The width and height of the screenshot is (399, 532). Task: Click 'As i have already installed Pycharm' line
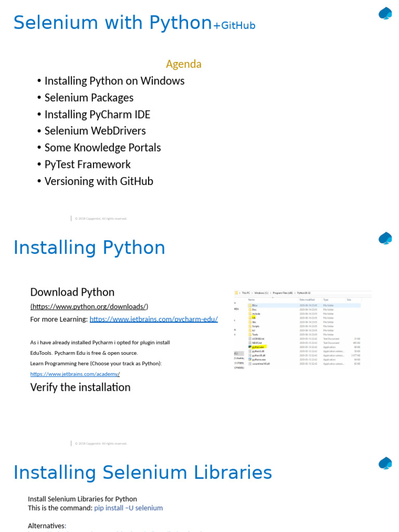pos(100,342)
